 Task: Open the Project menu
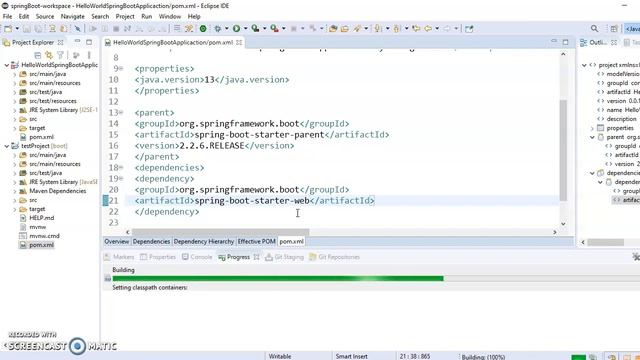[x=125, y=16]
